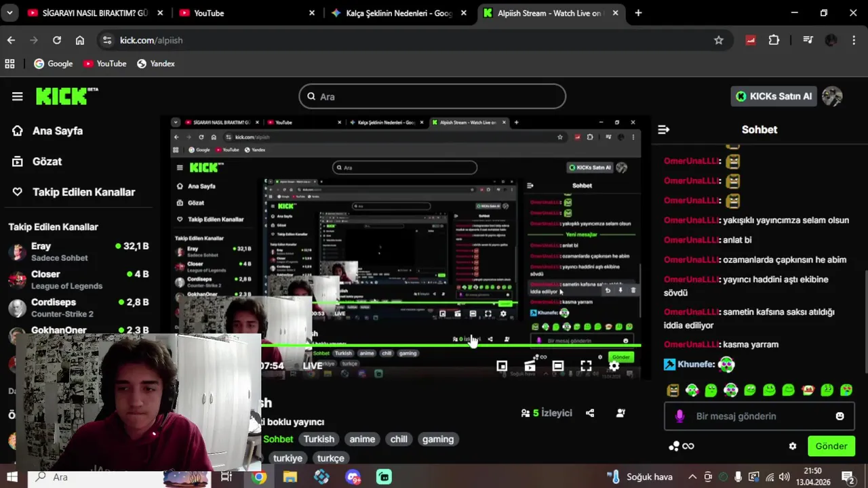Screen dimensions: 868x488
Task: Open File Explorer from taskbar
Action: pos(290,477)
